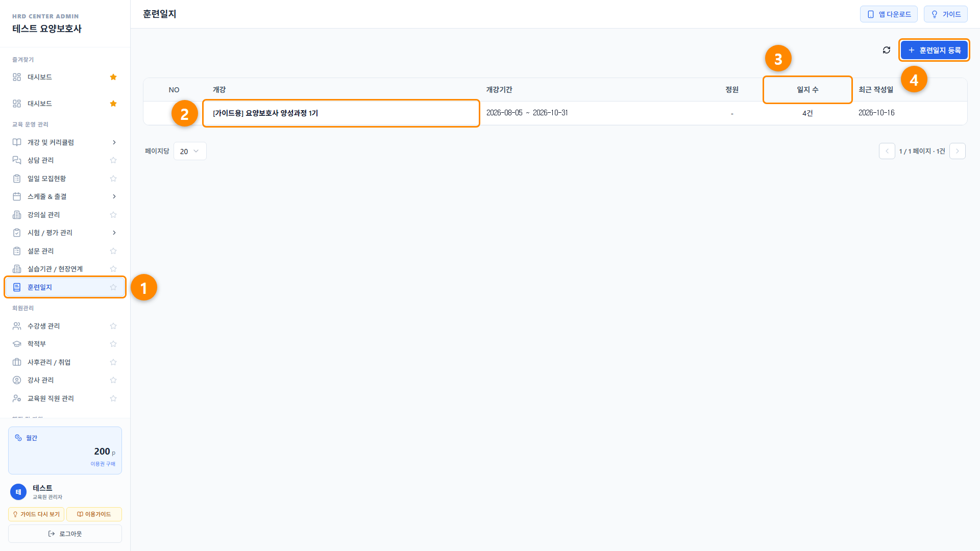Click 가이드 다시 보기 button
Image resolution: width=980 pixels, height=551 pixels.
click(36, 514)
